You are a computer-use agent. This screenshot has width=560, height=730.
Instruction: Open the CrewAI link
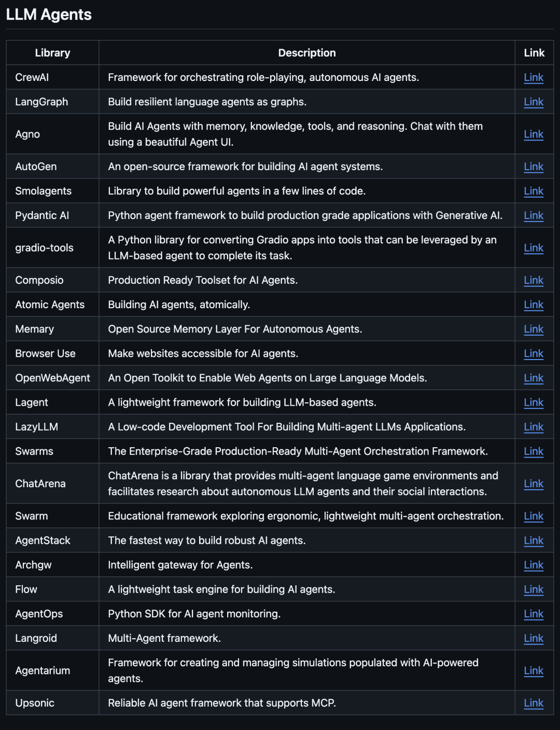click(x=534, y=77)
